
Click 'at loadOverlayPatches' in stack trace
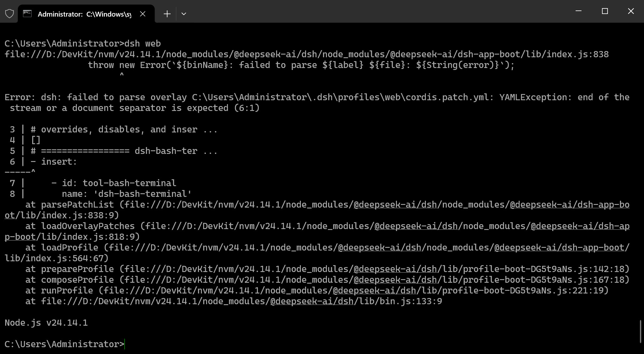[x=80, y=226]
